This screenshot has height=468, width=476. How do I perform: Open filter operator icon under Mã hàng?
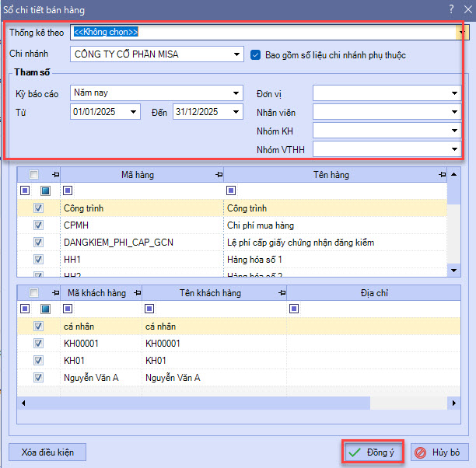point(68,190)
